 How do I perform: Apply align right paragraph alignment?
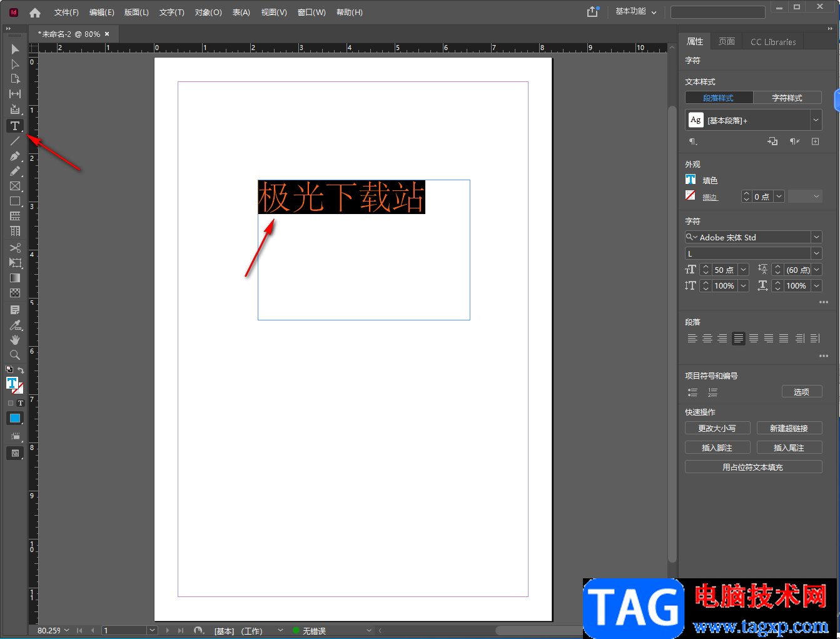coord(722,339)
